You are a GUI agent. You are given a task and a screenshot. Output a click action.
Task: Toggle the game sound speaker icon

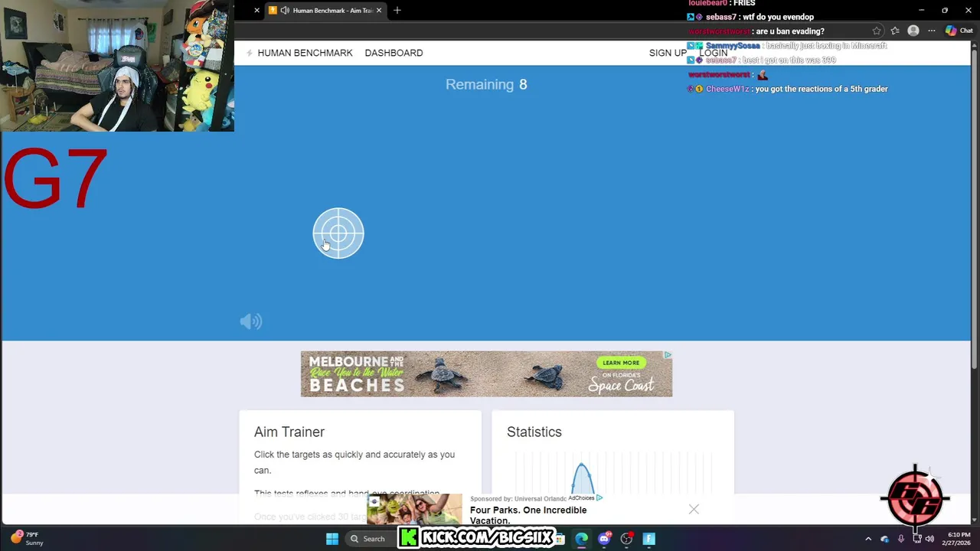click(251, 321)
